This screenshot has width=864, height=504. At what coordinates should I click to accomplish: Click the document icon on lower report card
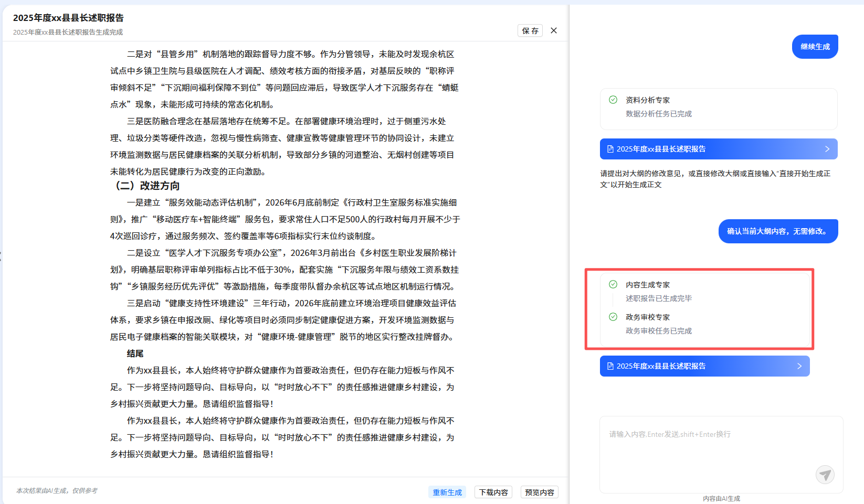coord(610,366)
